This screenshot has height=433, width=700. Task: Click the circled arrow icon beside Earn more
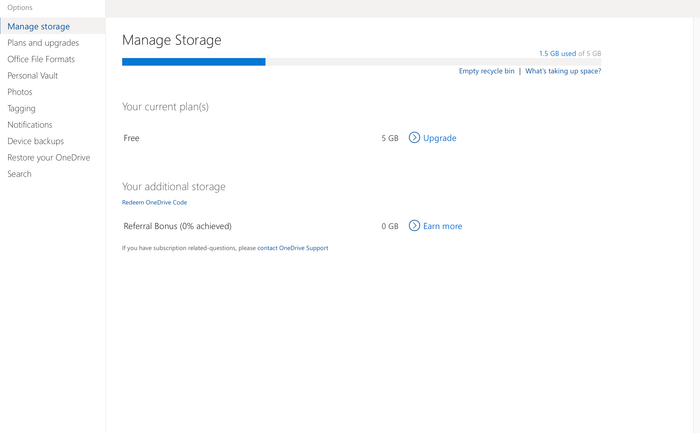click(x=414, y=225)
